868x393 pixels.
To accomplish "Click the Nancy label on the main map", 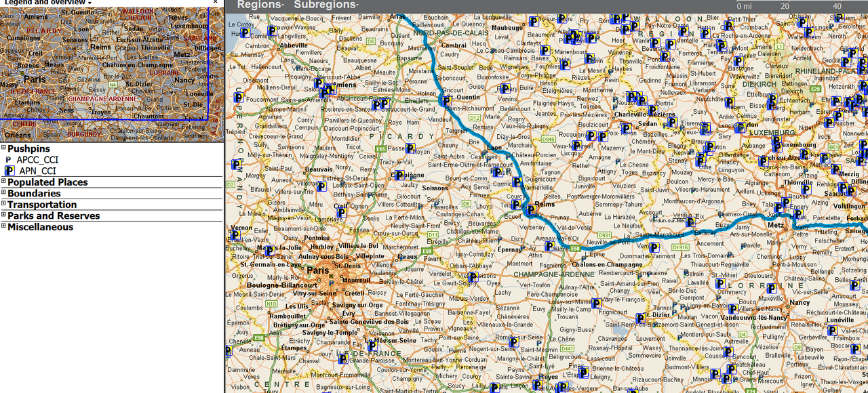I will (800, 303).
